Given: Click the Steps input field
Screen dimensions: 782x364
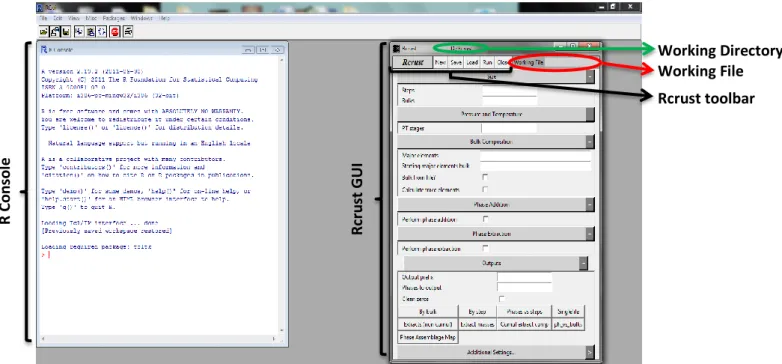Looking at the screenshot, I should click(x=510, y=90).
